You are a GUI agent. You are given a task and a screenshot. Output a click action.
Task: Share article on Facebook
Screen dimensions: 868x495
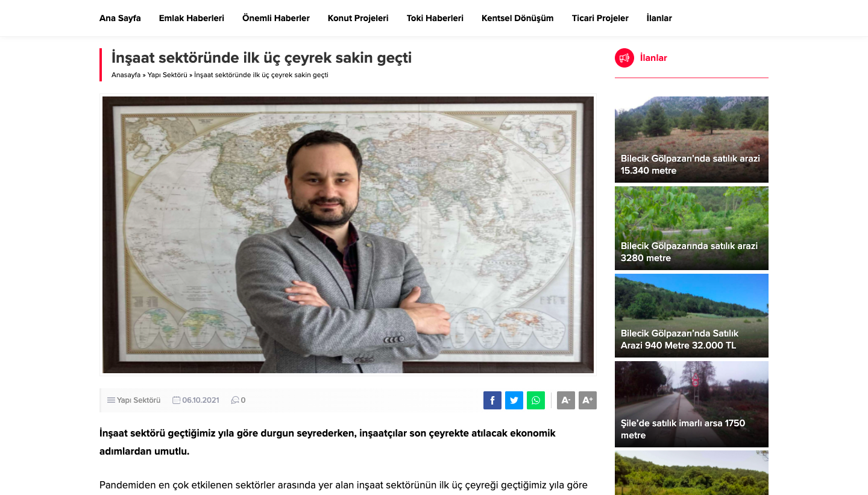click(x=492, y=400)
